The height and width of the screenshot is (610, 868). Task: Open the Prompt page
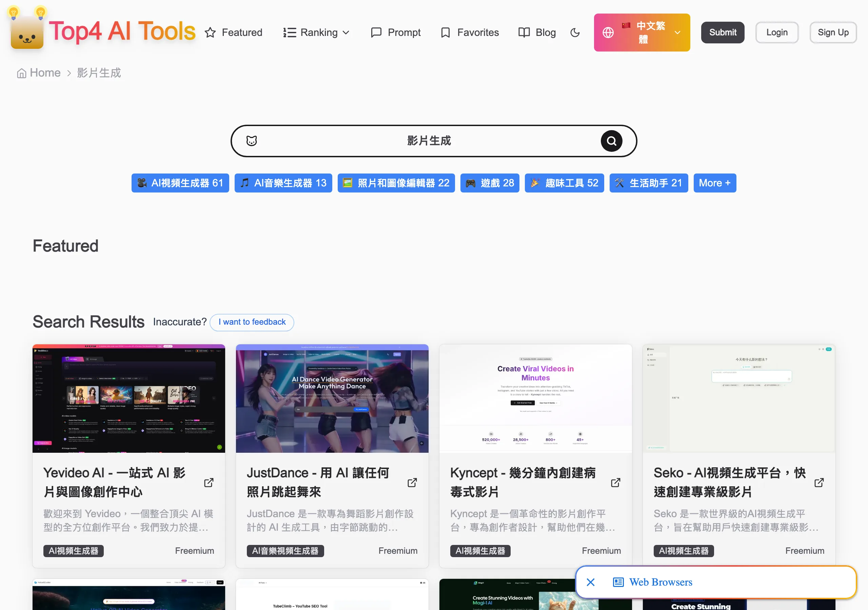pyautogui.click(x=395, y=33)
